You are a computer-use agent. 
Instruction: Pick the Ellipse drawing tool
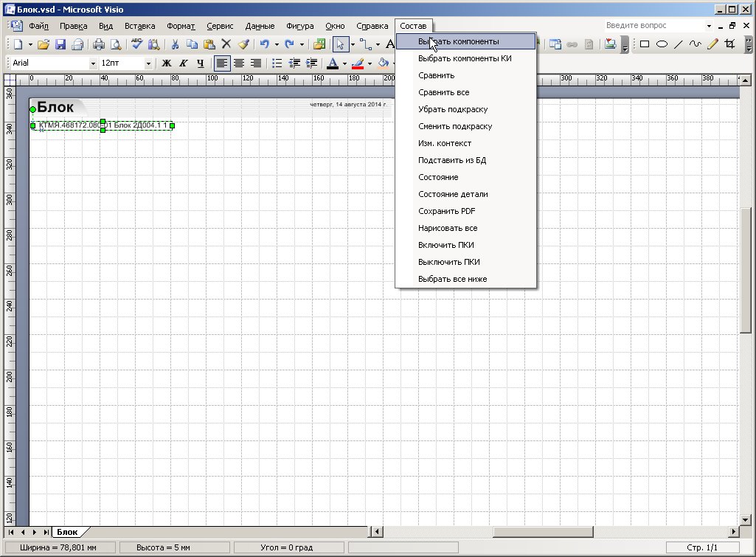coord(662,44)
